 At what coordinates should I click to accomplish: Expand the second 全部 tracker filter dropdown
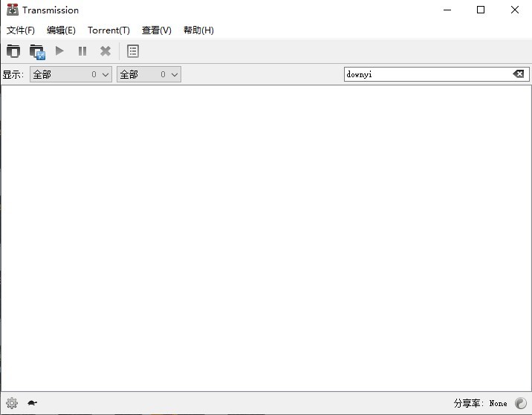point(149,74)
